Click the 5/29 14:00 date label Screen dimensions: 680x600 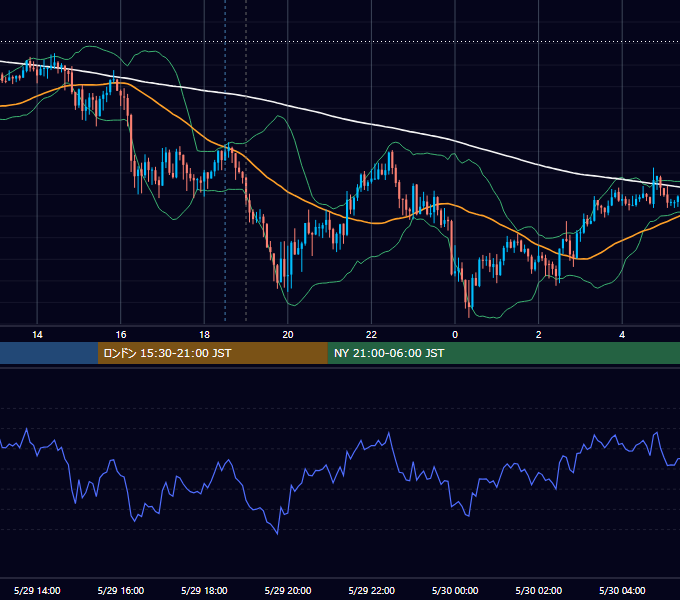click(x=37, y=590)
